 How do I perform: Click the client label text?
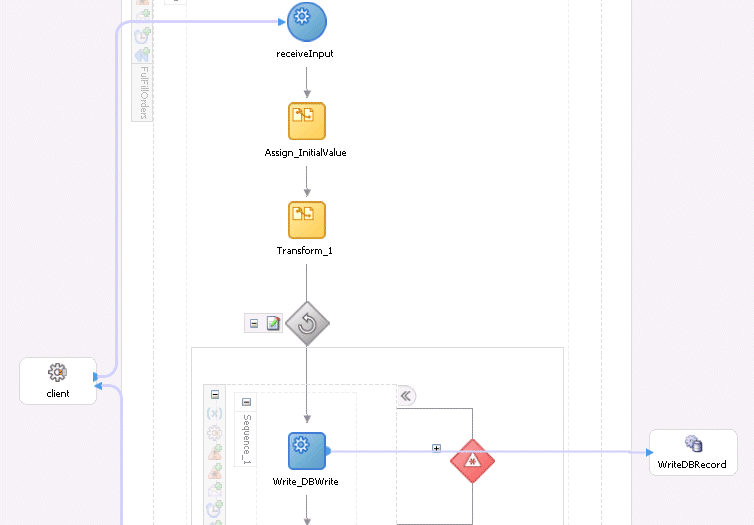[58, 394]
